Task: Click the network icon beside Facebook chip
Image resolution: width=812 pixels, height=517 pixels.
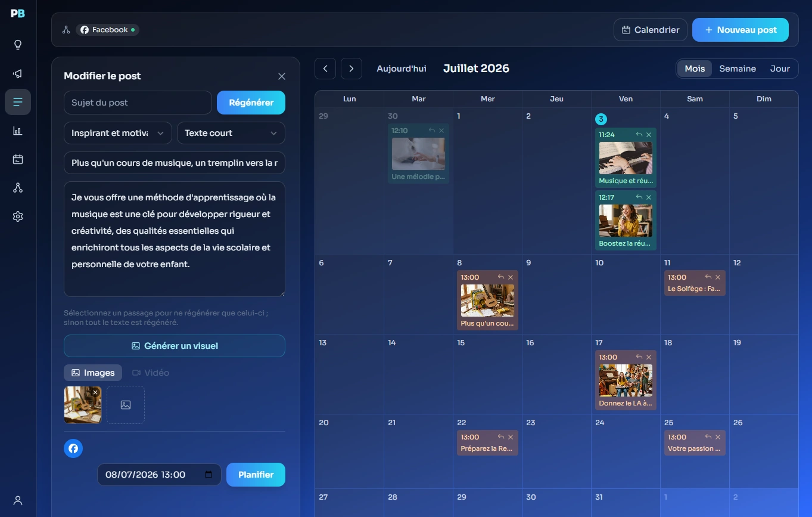Action: [x=66, y=30]
